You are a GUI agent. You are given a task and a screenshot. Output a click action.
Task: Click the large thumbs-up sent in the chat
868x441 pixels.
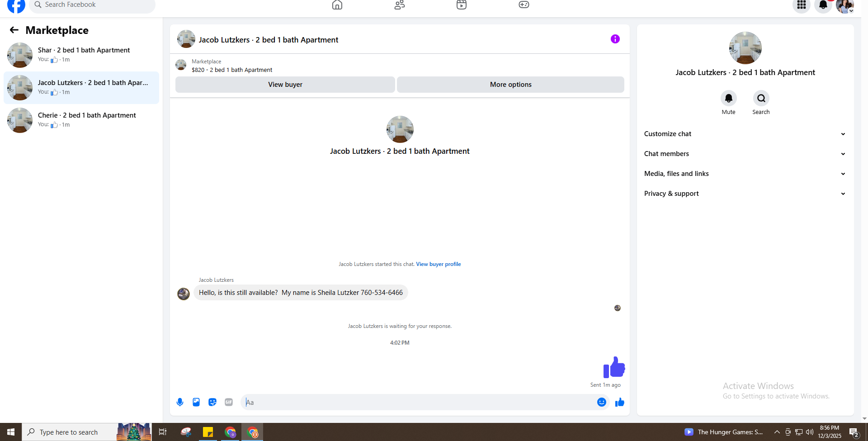tap(614, 367)
